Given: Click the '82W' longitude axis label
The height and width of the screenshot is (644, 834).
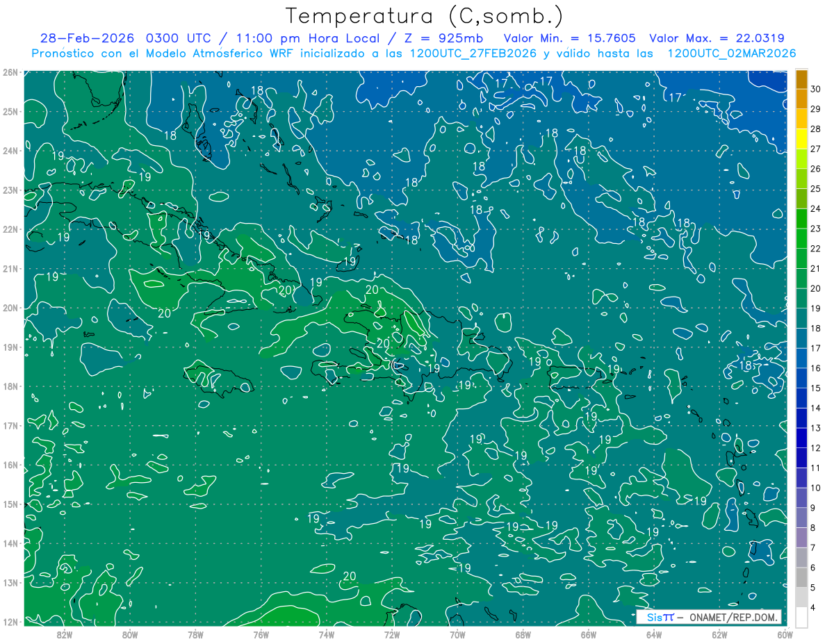Looking at the screenshot, I should point(65,634).
